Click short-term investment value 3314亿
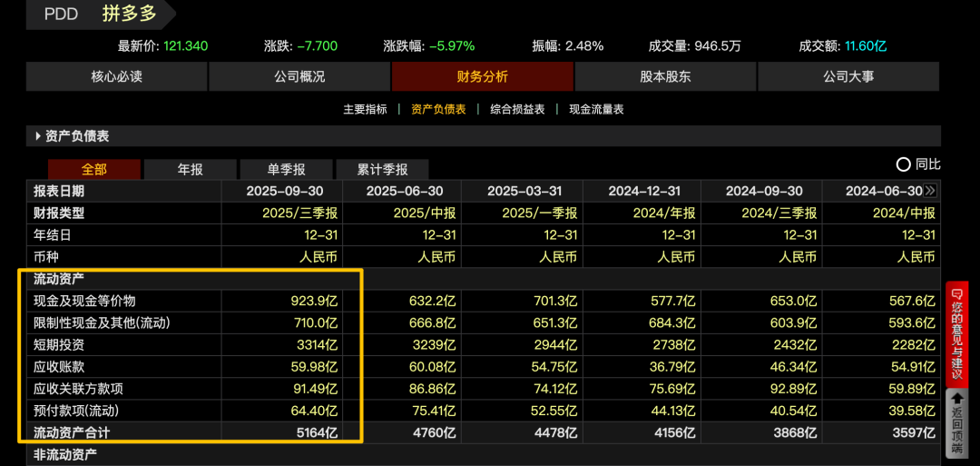This screenshot has height=466, width=980. 318,344
